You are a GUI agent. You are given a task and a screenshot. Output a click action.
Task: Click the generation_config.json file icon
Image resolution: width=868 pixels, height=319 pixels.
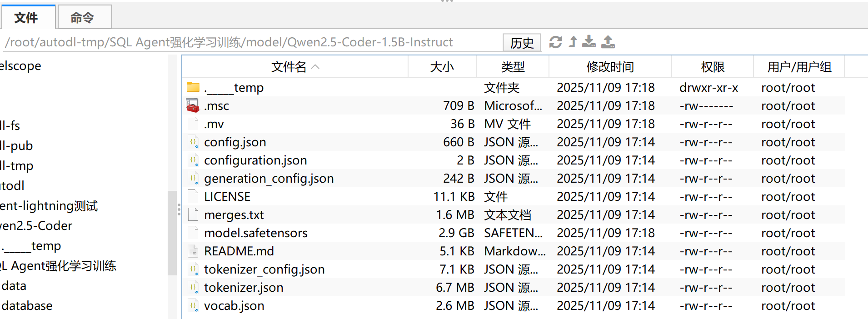[x=194, y=178]
